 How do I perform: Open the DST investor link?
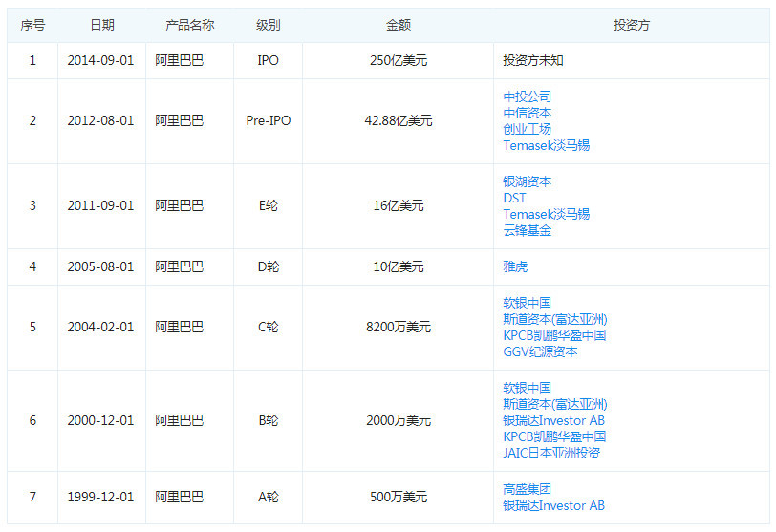(x=514, y=198)
